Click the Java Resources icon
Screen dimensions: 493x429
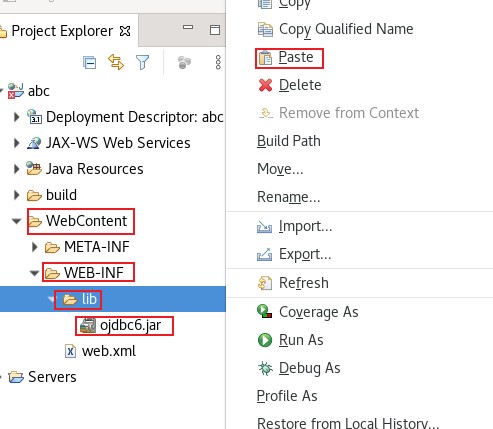(x=34, y=169)
